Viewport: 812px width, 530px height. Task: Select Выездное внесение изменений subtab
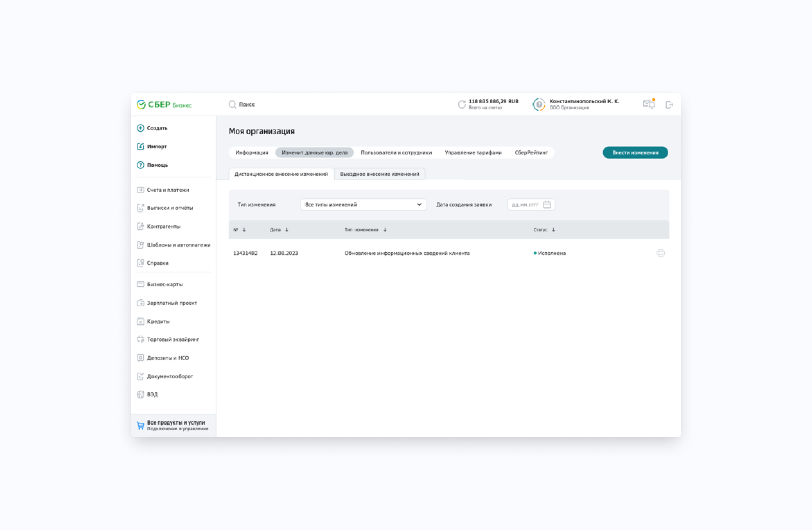point(379,174)
